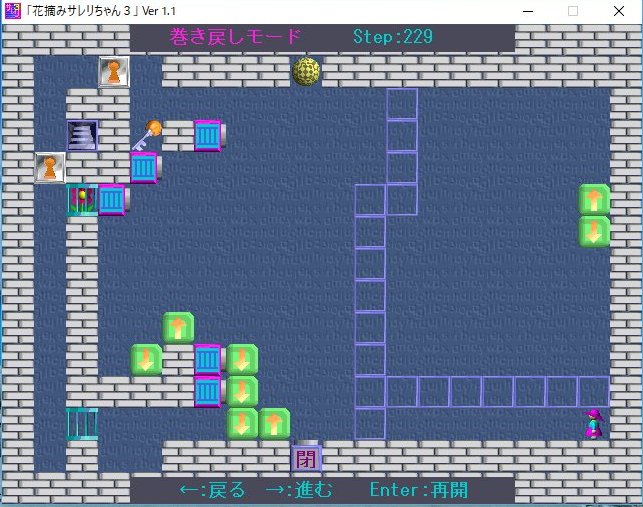Click the blue crate next to the caged flower

112,199
